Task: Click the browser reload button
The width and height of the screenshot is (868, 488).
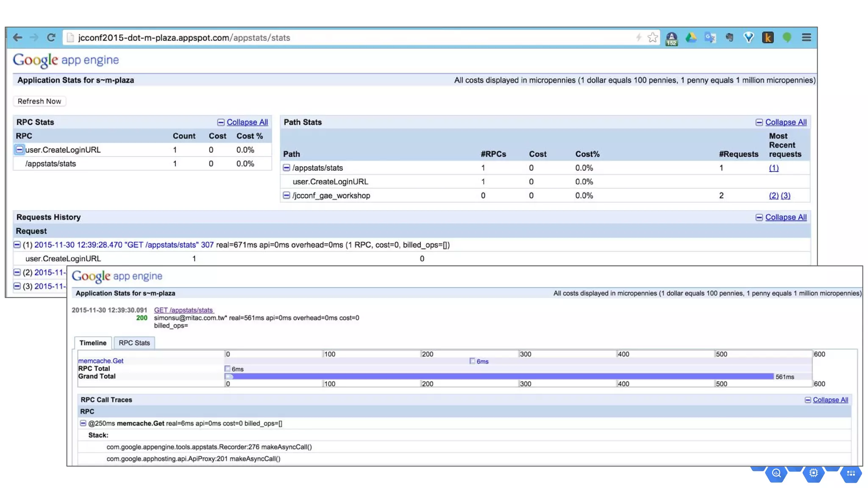Action: coord(51,38)
